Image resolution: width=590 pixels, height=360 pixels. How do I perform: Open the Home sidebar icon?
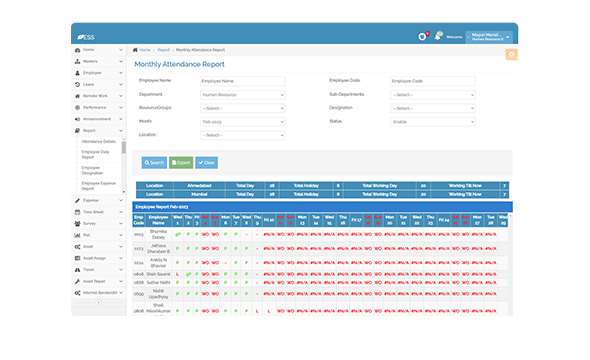(77, 50)
